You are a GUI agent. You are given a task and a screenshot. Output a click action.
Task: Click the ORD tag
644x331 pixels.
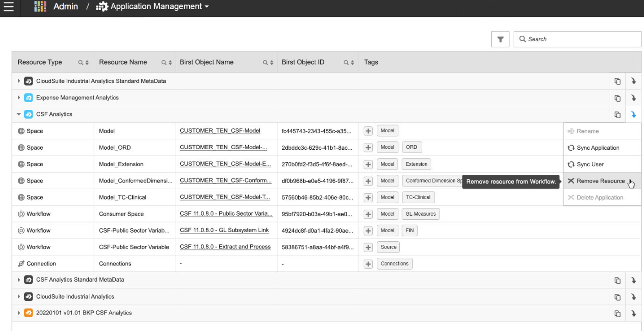point(412,147)
